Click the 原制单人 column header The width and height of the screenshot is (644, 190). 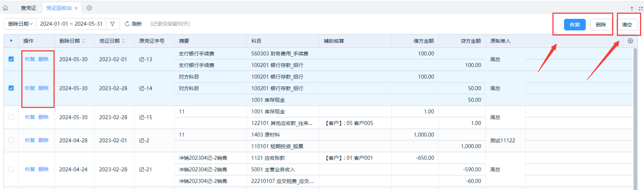(506, 41)
